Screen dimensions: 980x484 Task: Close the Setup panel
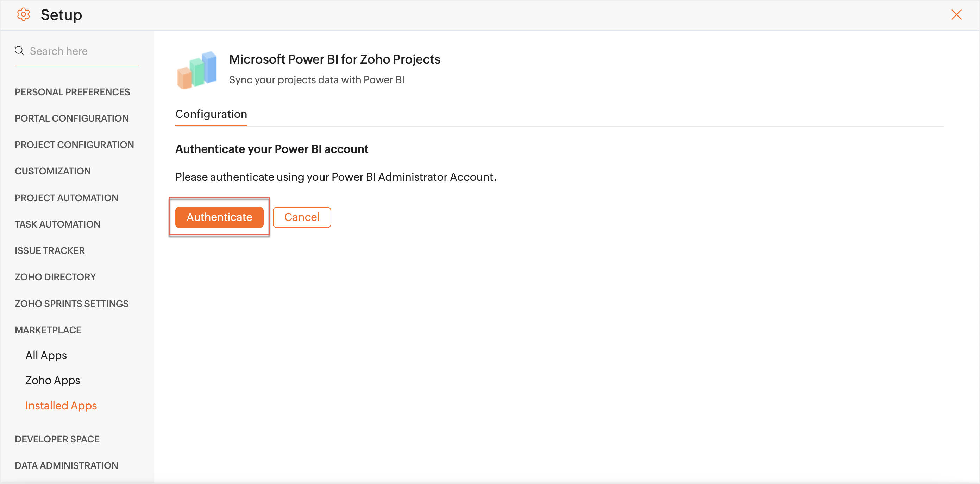(956, 14)
